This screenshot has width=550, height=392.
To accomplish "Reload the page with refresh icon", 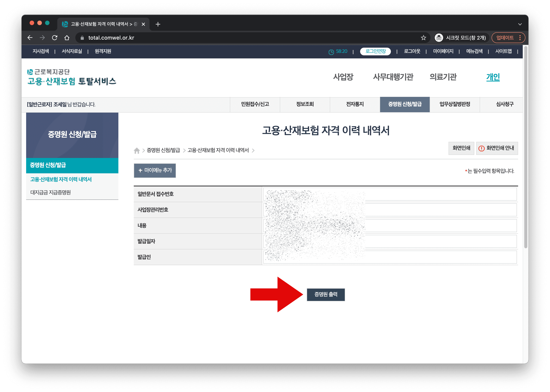I will (55, 38).
